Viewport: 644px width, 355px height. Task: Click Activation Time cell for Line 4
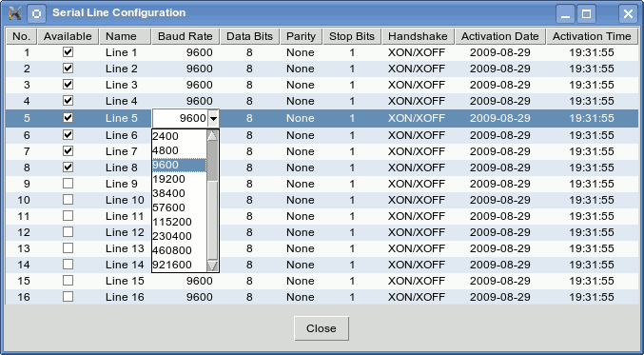click(592, 101)
